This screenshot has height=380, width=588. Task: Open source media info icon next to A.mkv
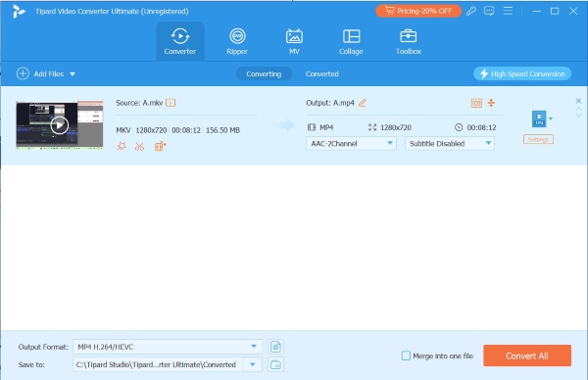(171, 103)
